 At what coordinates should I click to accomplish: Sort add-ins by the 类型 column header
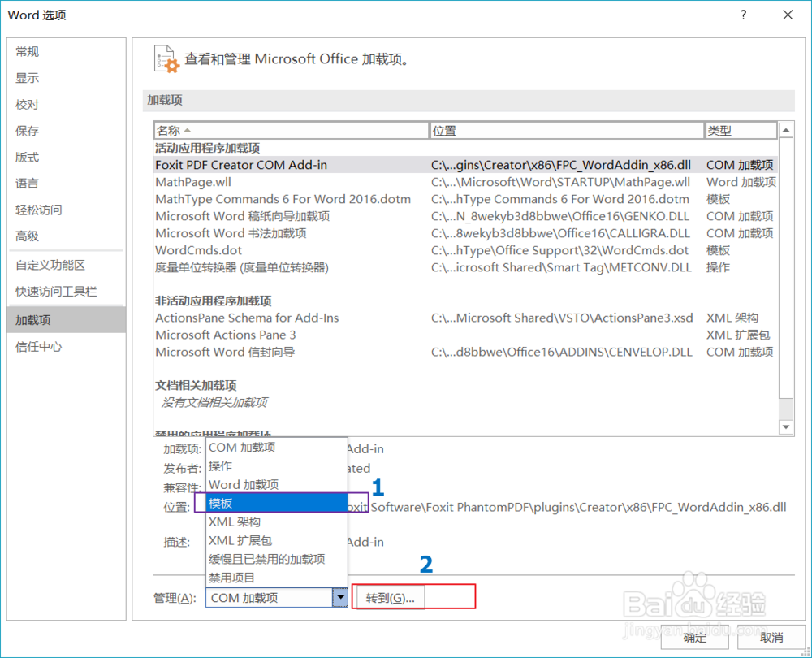coord(741,131)
